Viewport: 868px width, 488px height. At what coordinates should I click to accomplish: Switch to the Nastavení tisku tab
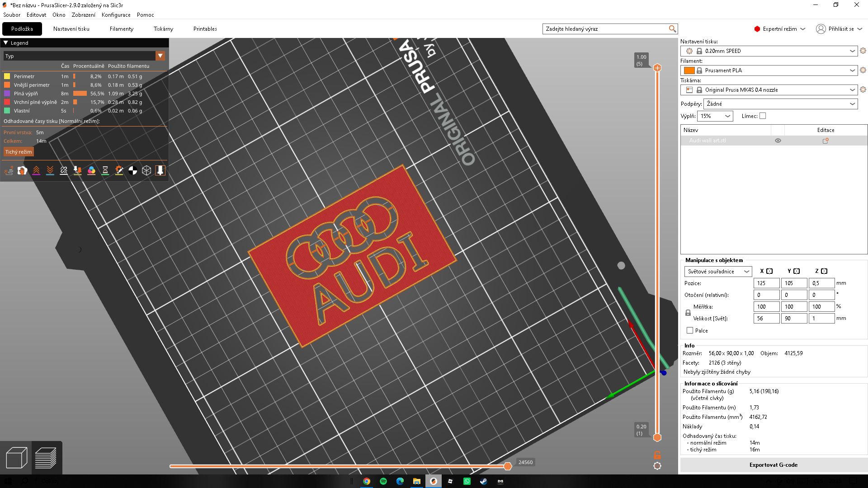(71, 29)
